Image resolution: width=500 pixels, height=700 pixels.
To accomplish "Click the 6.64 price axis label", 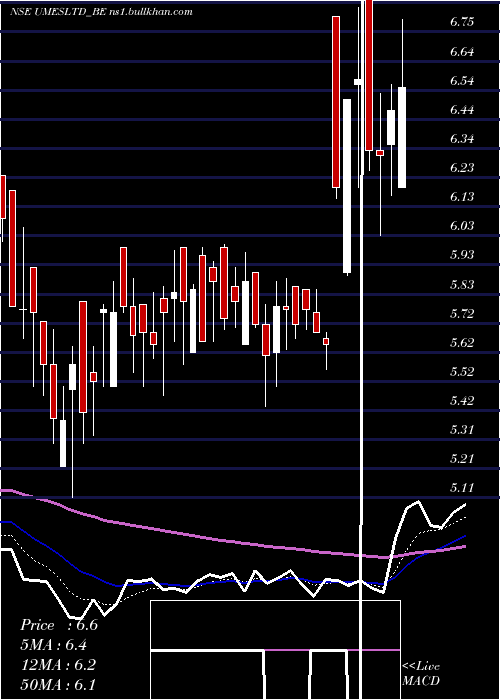I will pos(462,52).
